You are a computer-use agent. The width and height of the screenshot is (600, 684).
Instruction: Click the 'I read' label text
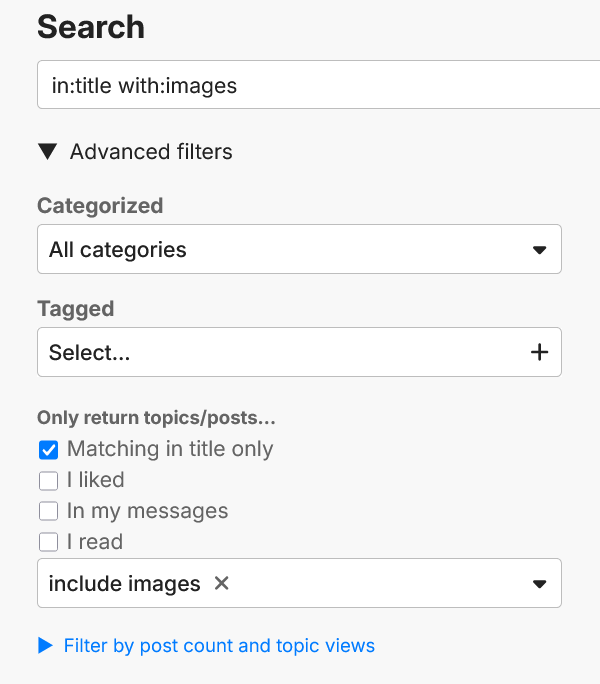(94, 543)
